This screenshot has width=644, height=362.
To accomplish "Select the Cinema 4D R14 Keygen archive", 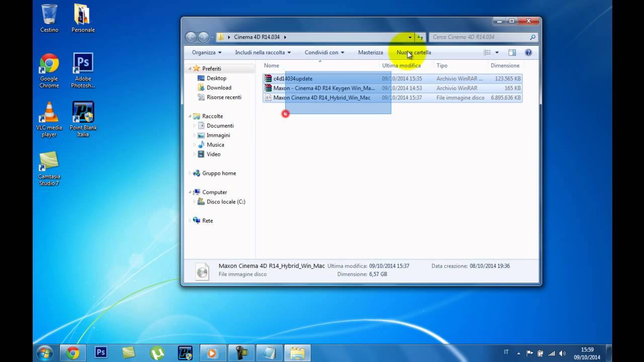I will 392,88.
